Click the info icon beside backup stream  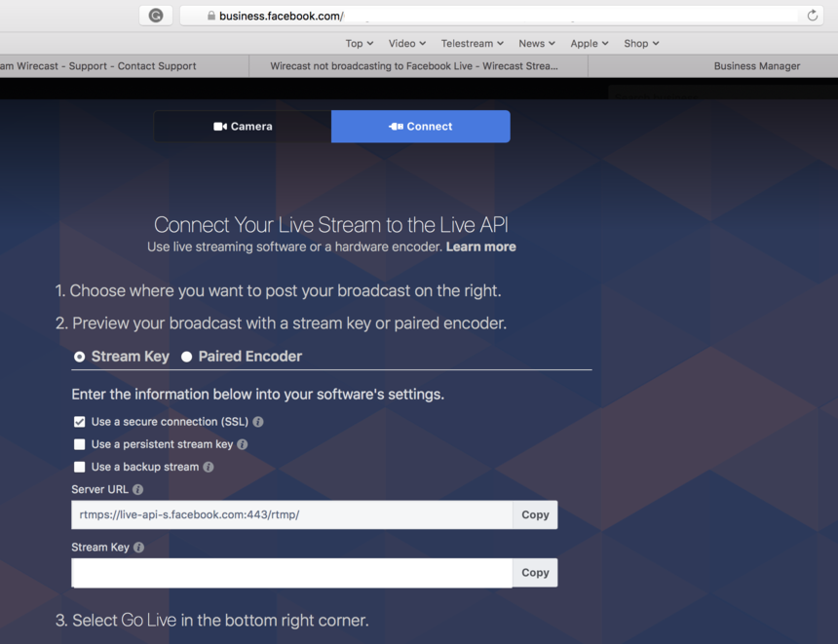coord(209,467)
